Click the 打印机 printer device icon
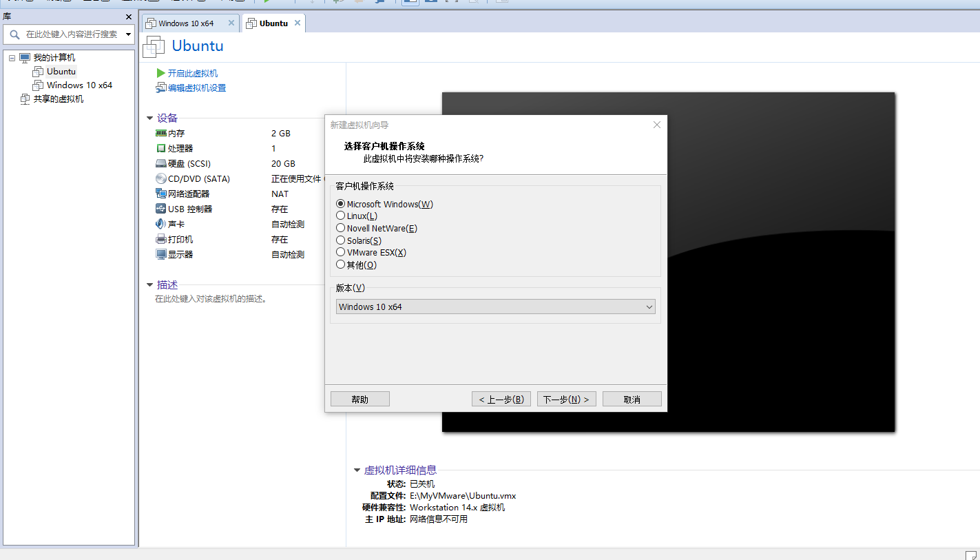 (x=161, y=239)
